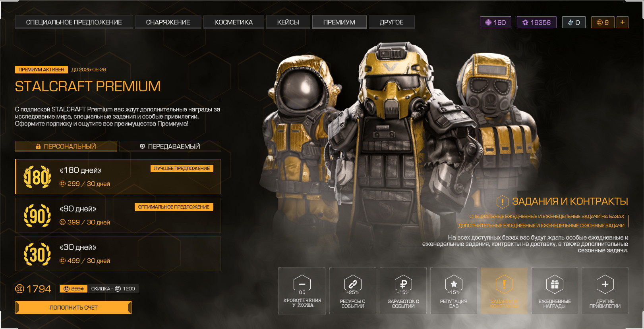Go to the Кейсы tab
Viewport: 644px width, 329px height.
click(288, 22)
